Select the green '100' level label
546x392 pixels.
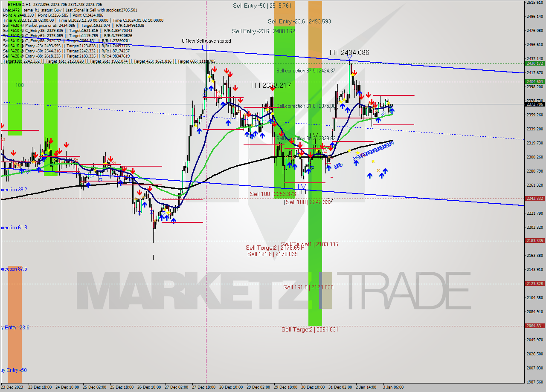coord(20,85)
